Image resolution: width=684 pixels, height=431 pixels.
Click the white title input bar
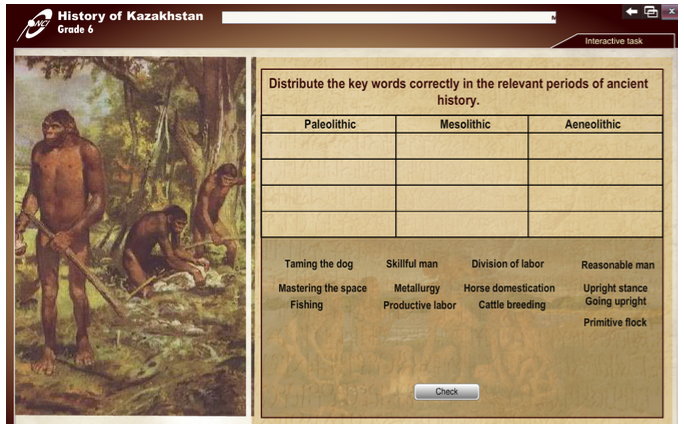coord(389,17)
